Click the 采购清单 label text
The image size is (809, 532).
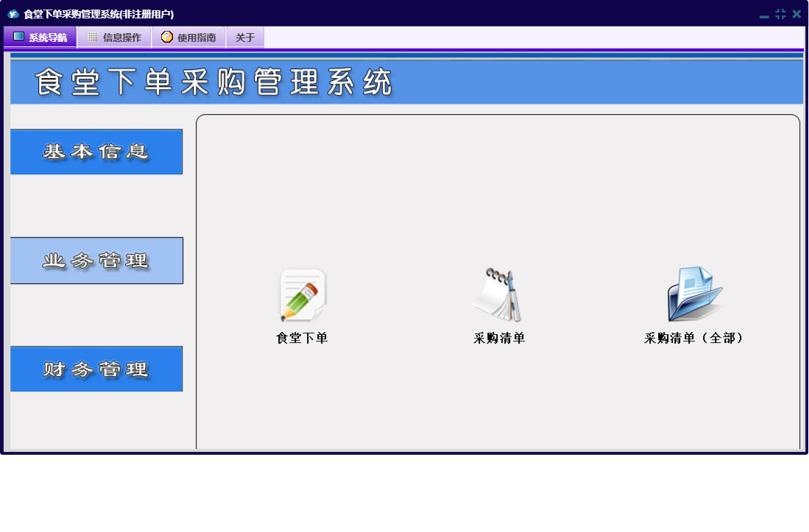tap(499, 338)
